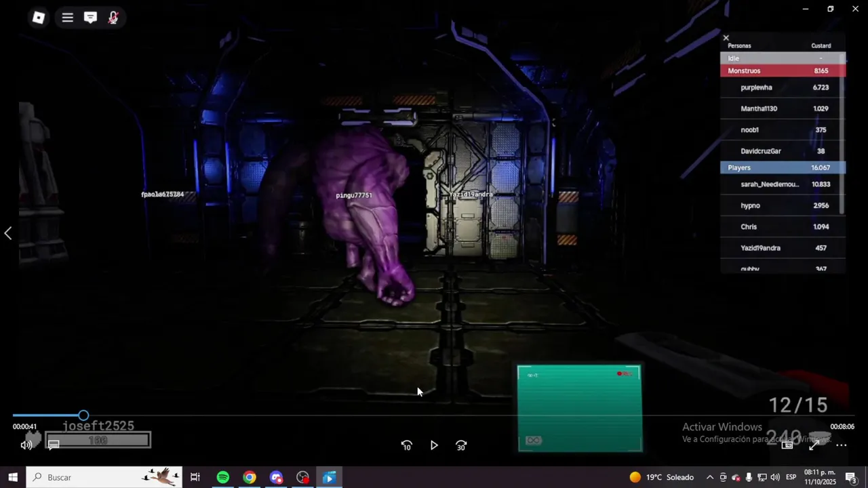Open Discord from the taskbar

pos(276,477)
